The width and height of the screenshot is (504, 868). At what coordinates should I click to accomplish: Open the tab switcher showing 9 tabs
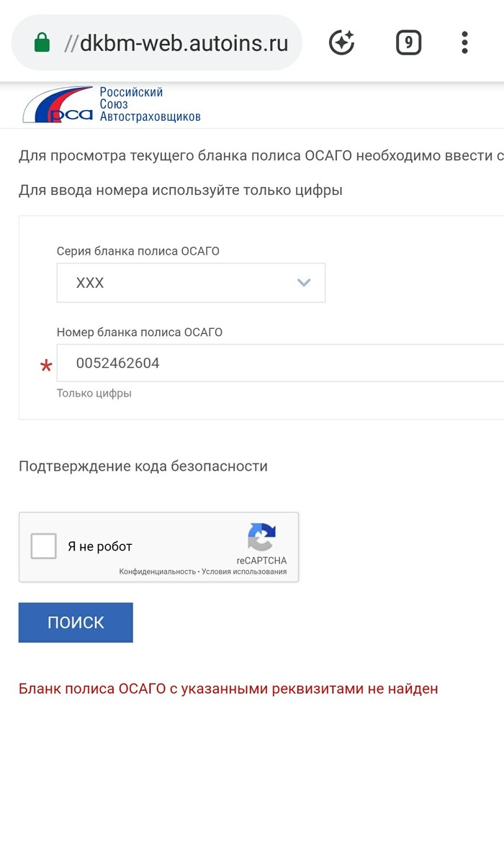[408, 43]
